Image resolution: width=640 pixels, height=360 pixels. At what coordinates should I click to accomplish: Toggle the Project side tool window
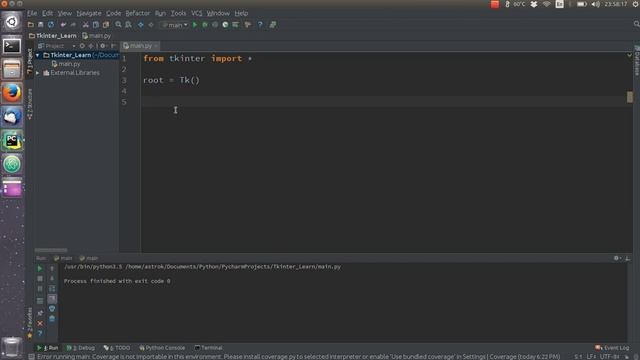pyautogui.click(x=30, y=61)
